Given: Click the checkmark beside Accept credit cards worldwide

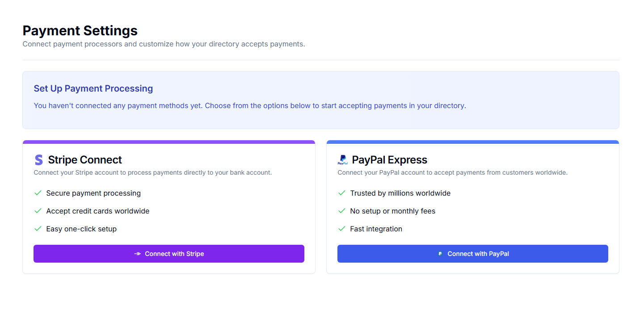Looking at the screenshot, I should pos(38,210).
